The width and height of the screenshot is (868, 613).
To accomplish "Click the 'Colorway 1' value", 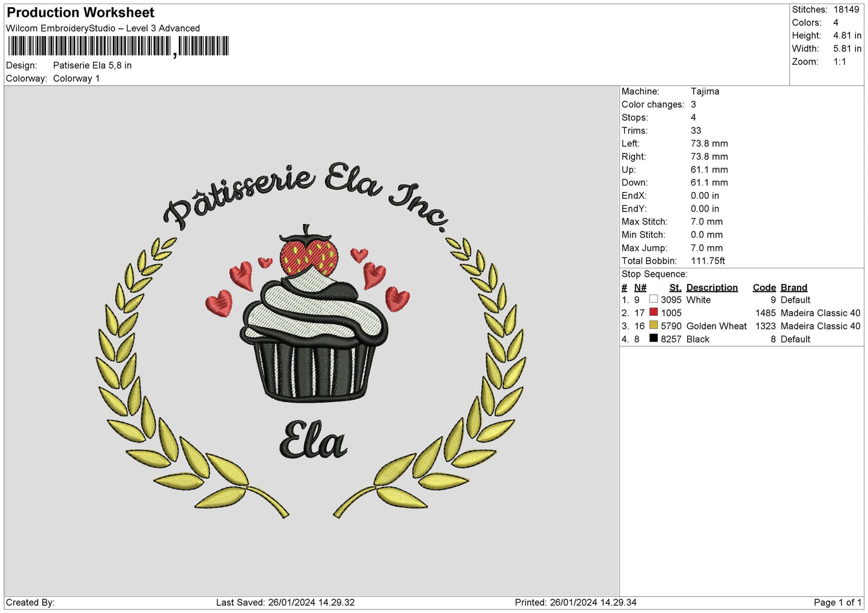I will pos(76,79).
